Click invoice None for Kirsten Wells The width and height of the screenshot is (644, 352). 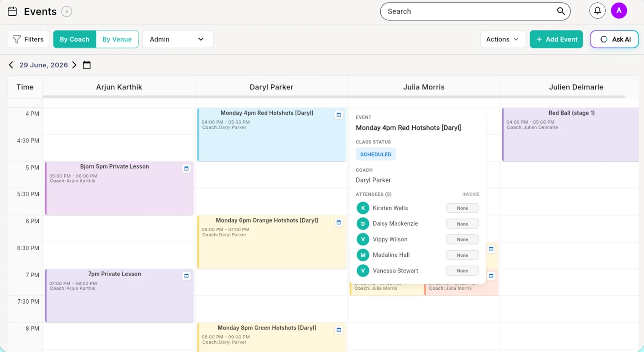(462, 208)
